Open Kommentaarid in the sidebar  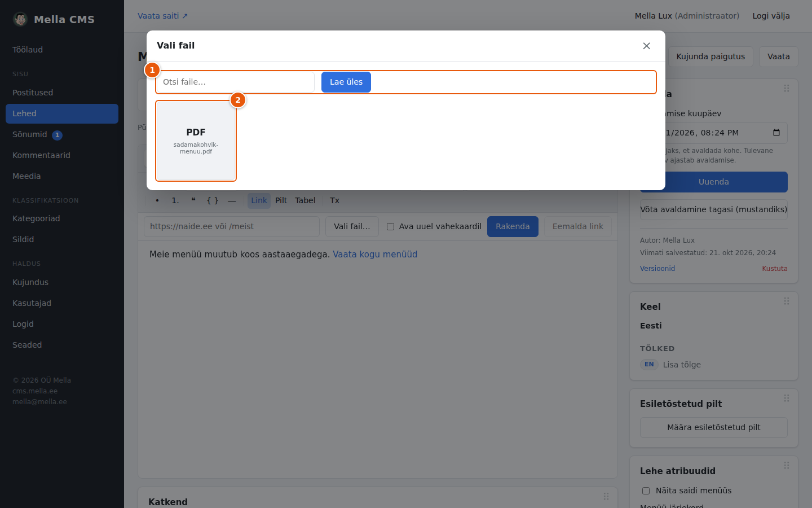[62, 155]
